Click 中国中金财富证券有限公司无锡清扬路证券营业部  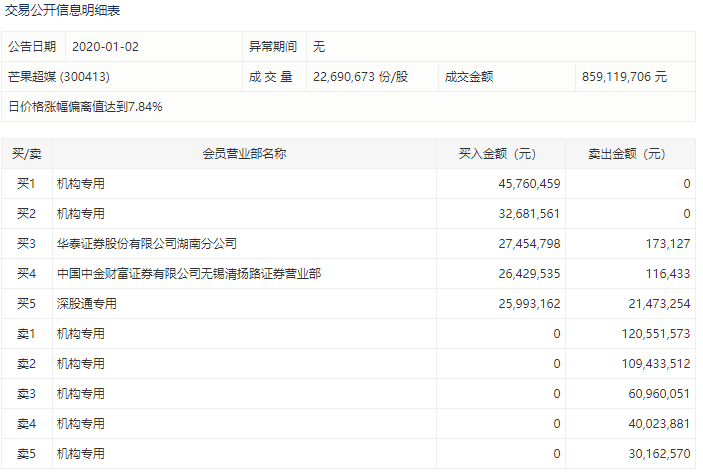point(189,274)
